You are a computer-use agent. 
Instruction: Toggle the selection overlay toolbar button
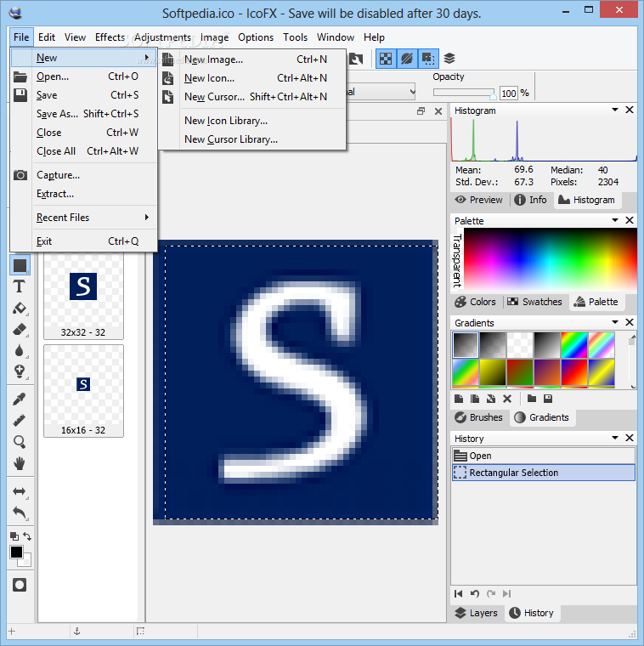coord(428,59)
